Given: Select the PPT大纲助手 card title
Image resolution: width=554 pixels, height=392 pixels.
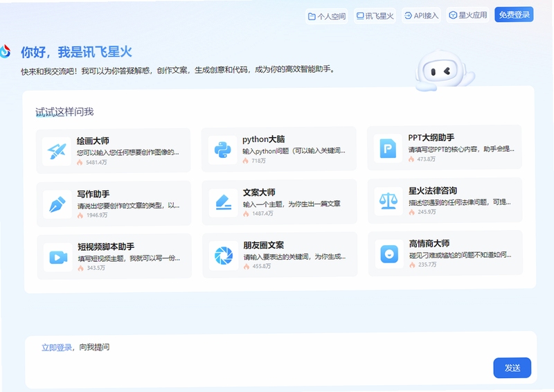Looking at the screenshot, I should click(431, 138).
